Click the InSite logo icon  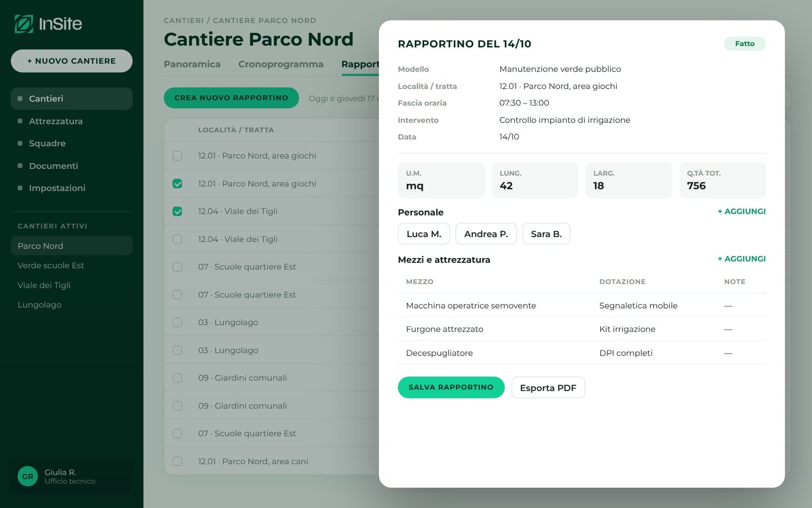(24, 24)
